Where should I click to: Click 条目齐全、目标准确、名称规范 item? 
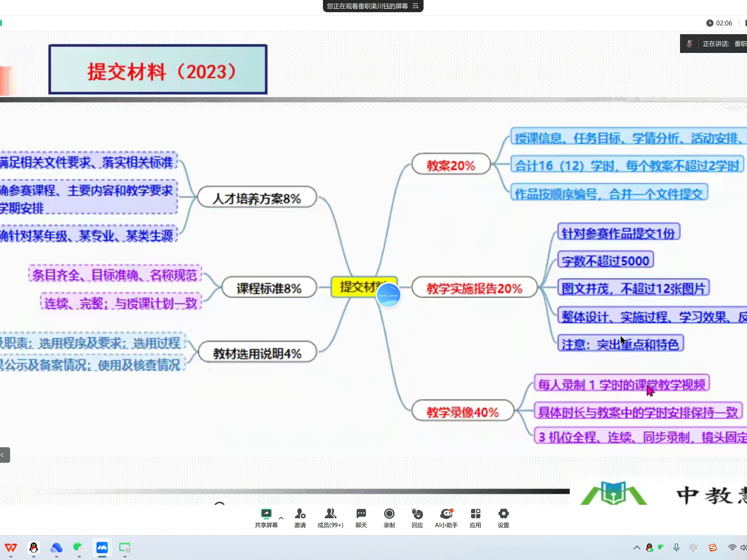point(115,274)
